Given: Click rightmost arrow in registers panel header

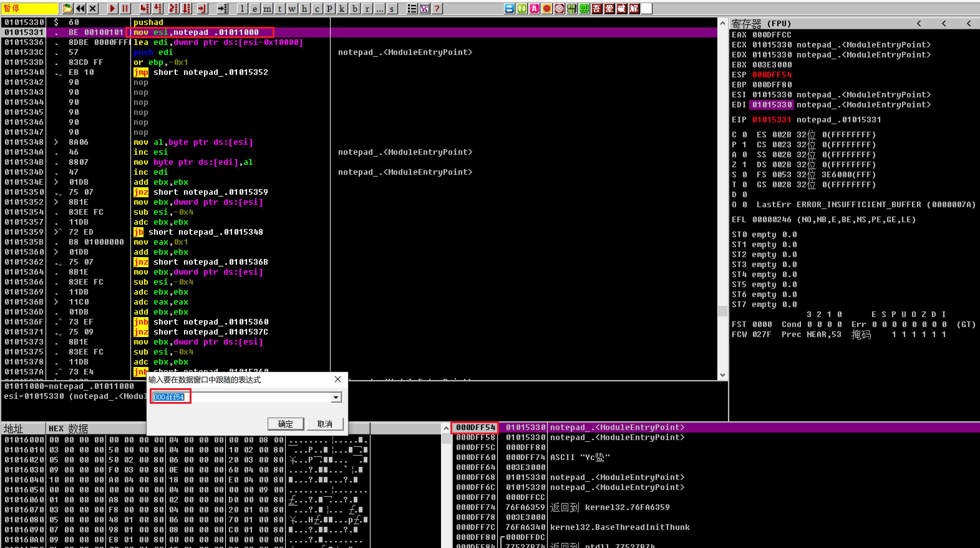Looking at the screenshot, I should tap(968, 24).
